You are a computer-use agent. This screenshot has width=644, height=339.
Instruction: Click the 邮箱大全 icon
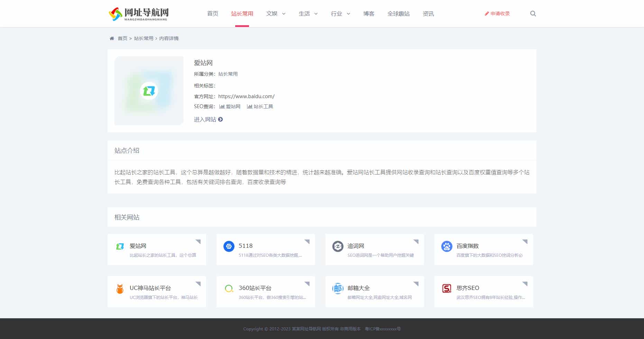(x=338, y=288)
